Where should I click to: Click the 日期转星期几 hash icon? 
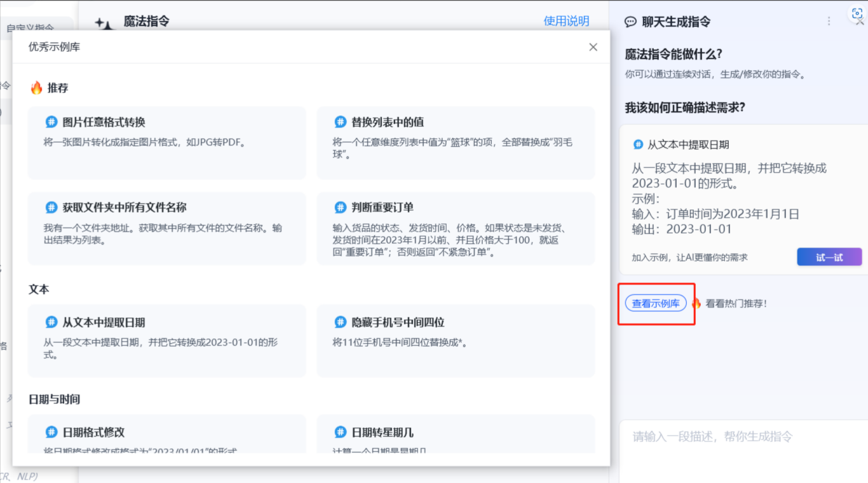pos(341,432)
